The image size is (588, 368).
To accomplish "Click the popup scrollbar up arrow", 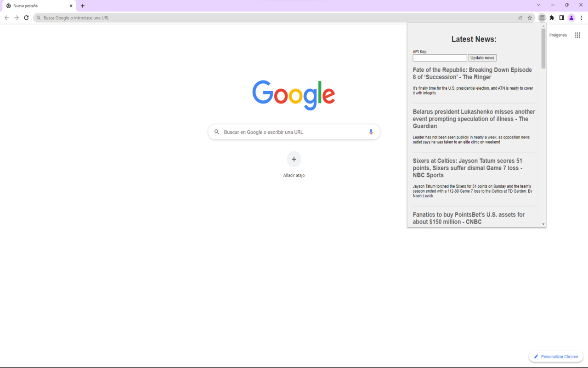I will [x=543, y=26].
